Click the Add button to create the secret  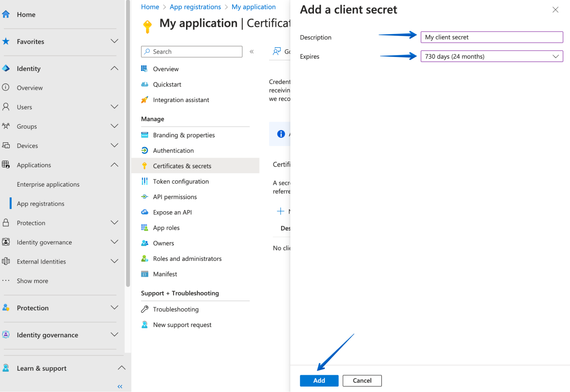(319, 380)
